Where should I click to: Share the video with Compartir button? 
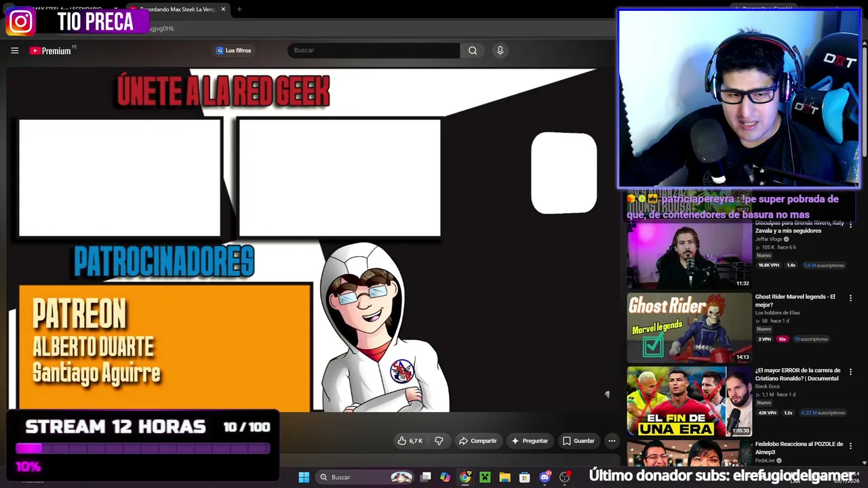[477, 441]
